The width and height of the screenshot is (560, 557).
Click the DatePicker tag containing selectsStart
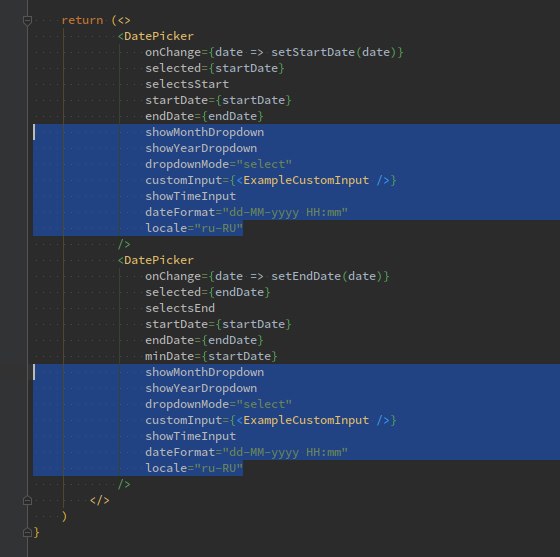(x=156, y=36)
